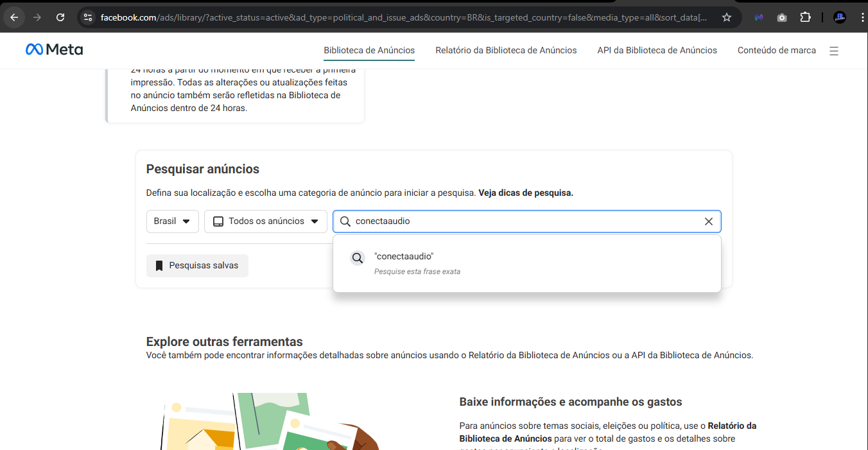This screenshot has width=868, height=450.
Task: Click Baixe informações e acompanhe os gastos heading
Action: [x=571, y=402]
